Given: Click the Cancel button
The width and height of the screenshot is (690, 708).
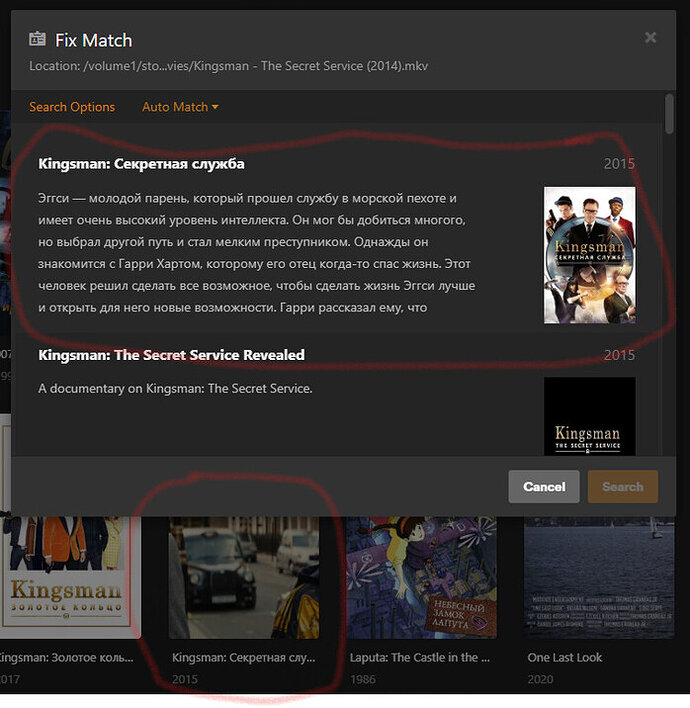Looking at the screenshot, I should click(x=544, y=486).
